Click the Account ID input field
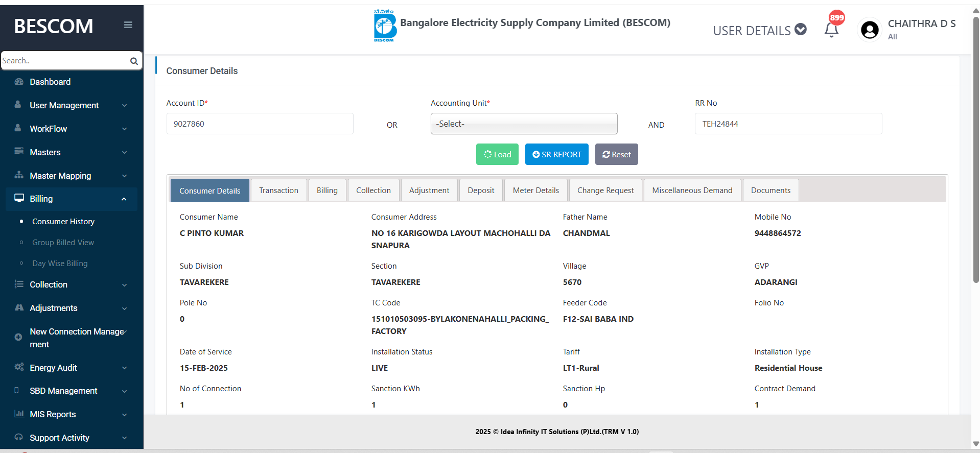 260,124
